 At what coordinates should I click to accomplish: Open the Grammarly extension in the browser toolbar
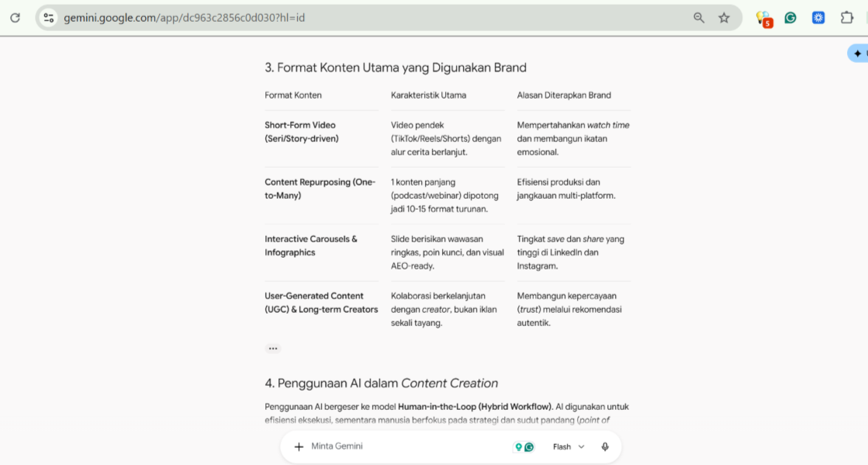click(790, 18)
